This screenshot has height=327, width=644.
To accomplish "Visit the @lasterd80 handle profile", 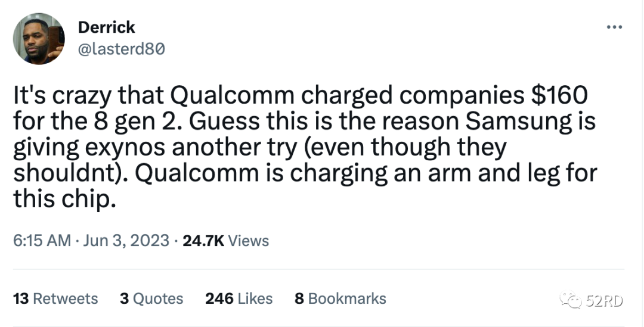I will pyautogui.click(x=121, y=49).
